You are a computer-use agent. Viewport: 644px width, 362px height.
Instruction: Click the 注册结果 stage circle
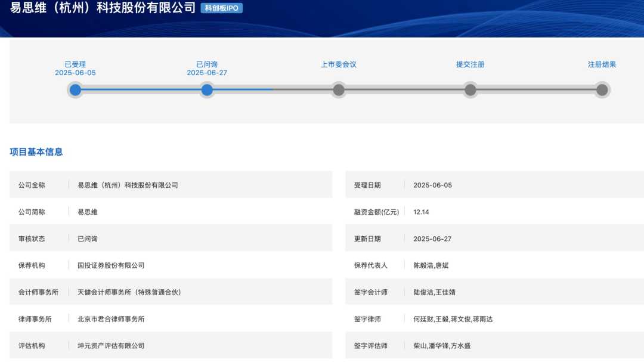click(x=602, y=90)
